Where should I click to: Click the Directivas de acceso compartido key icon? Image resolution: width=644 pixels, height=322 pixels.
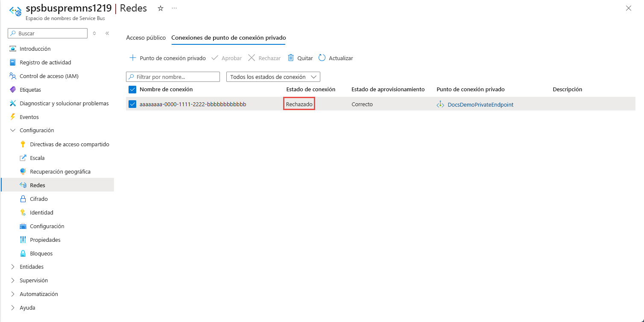23,144
